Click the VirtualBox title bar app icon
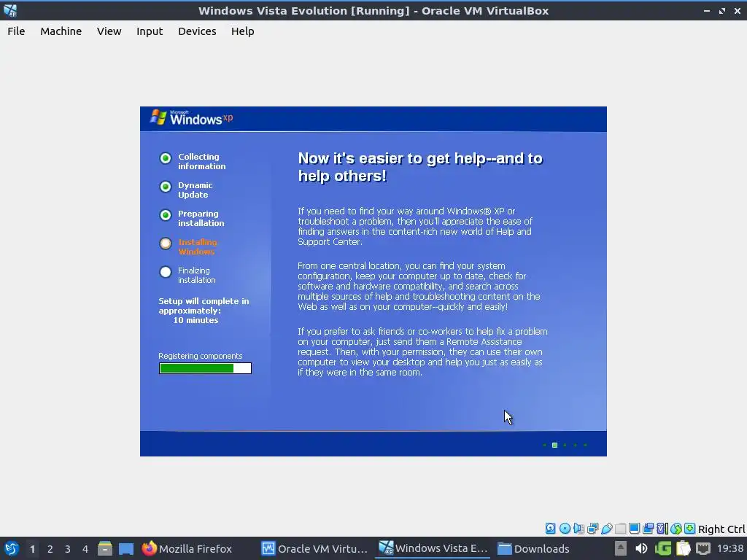 10,10
